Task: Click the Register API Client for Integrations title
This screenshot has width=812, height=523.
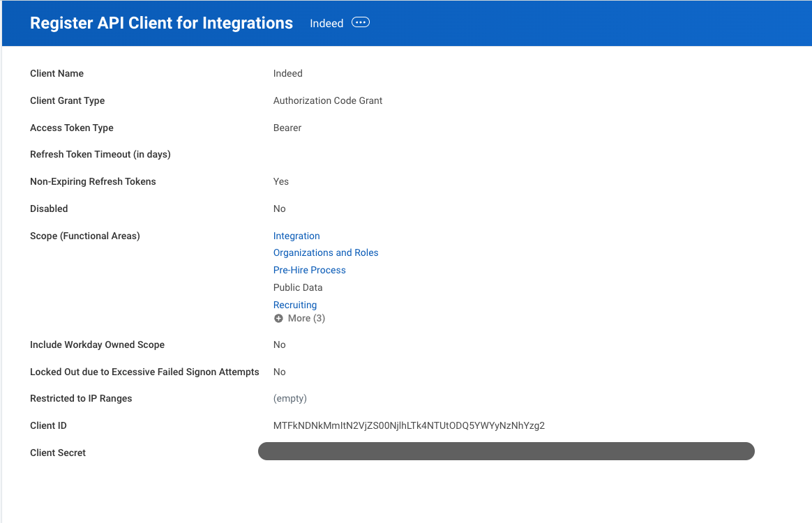Action: pyautogui.click(x=162, y=23)
